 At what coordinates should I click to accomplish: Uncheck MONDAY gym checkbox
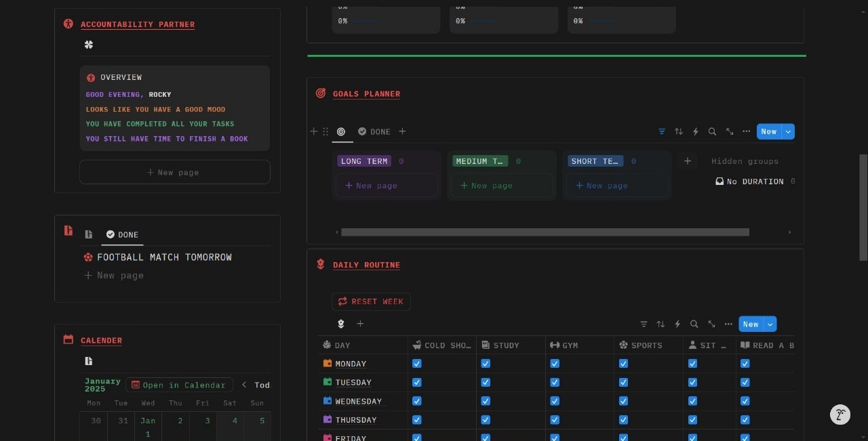coord(555,364)
